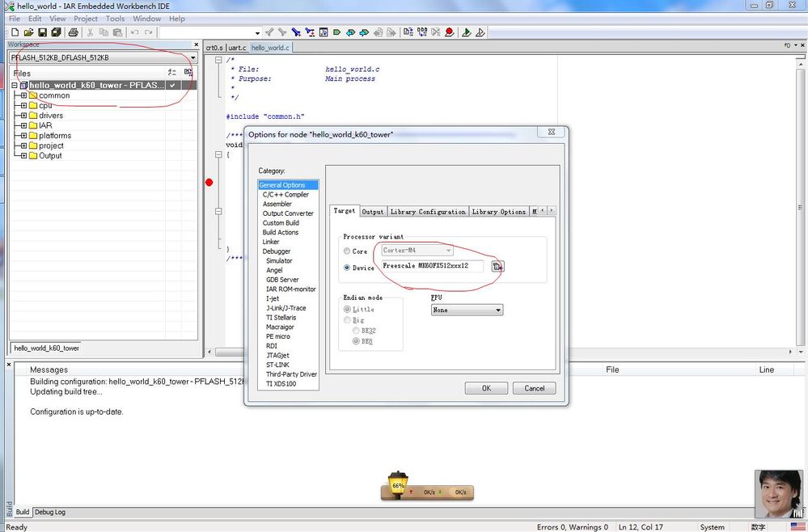Click the Toggle Breakpoint red icon
The image size is (808, 532).
click(x=450, y=32)
